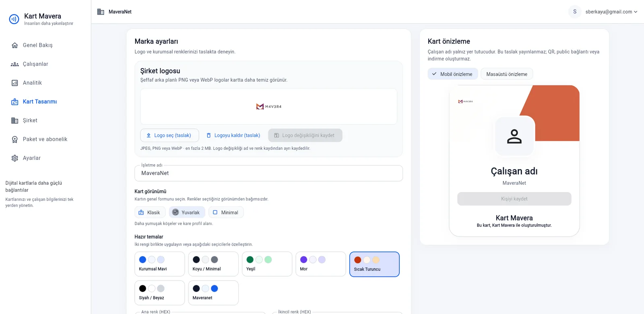Select the Minimal card layout
Screen dimensions: 644x314
point(226,212)
